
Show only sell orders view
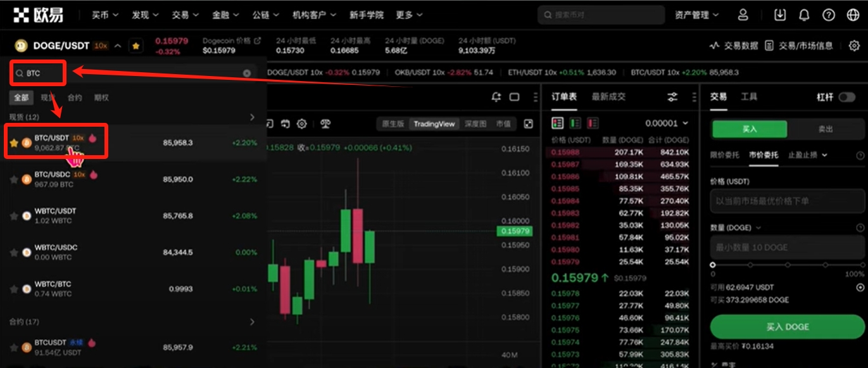(593, 123)
